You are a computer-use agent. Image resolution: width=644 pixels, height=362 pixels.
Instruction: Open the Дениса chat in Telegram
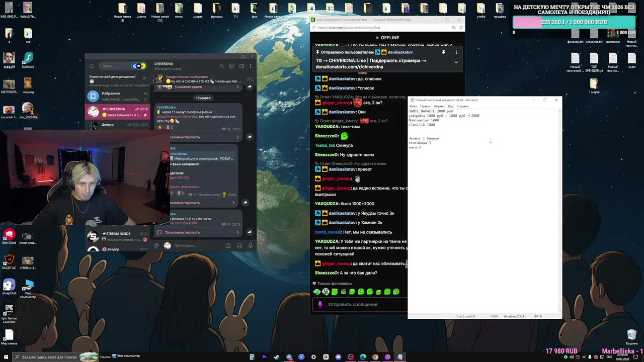click(x=118, y=124)
